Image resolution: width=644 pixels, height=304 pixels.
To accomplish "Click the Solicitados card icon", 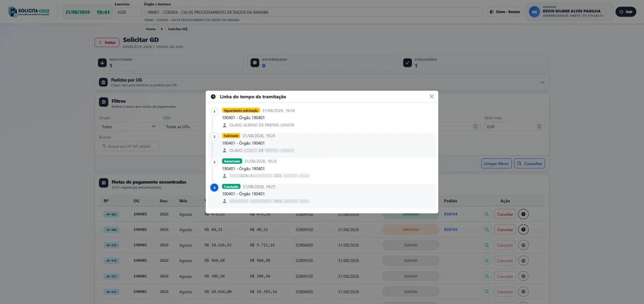I will [102, 63].
